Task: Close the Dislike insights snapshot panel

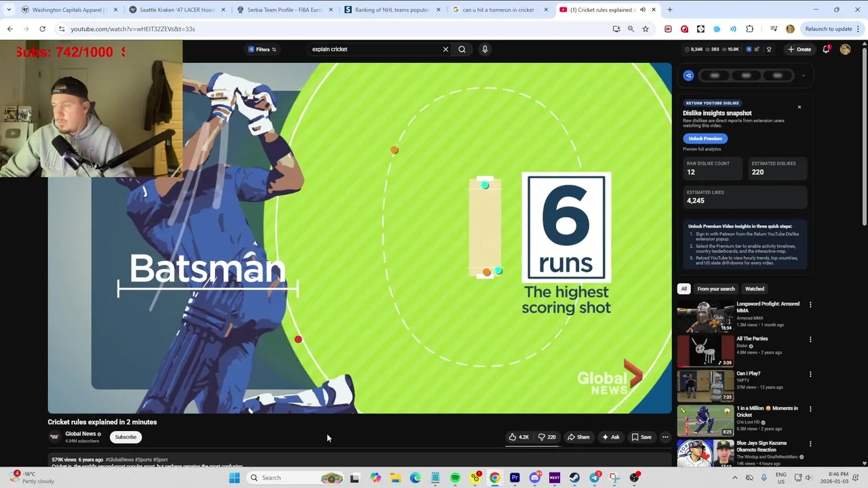Action: [x=800, y=107]
